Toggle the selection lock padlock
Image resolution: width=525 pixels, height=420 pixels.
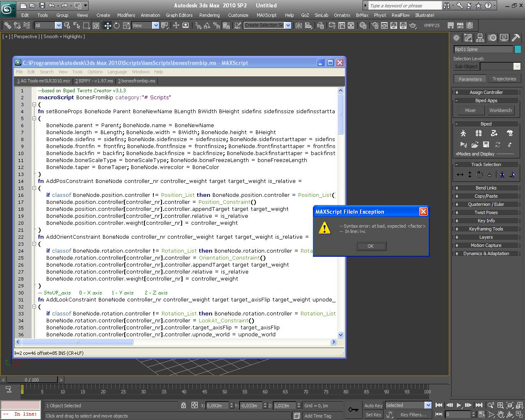point(184,405)
